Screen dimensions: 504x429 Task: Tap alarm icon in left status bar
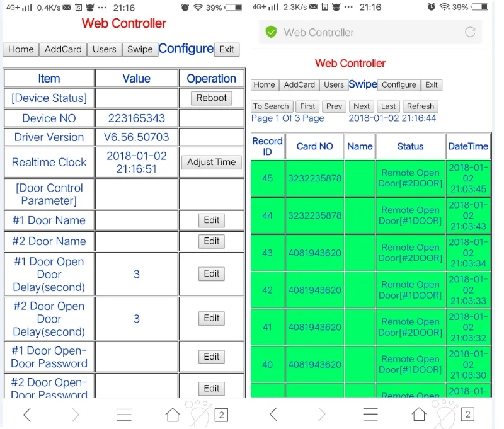pyautogui.click(x=185, y=8)
